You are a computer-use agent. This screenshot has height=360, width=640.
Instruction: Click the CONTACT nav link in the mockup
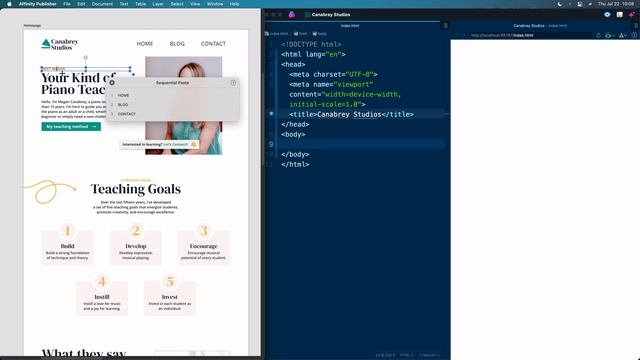[x=213, y=44]
